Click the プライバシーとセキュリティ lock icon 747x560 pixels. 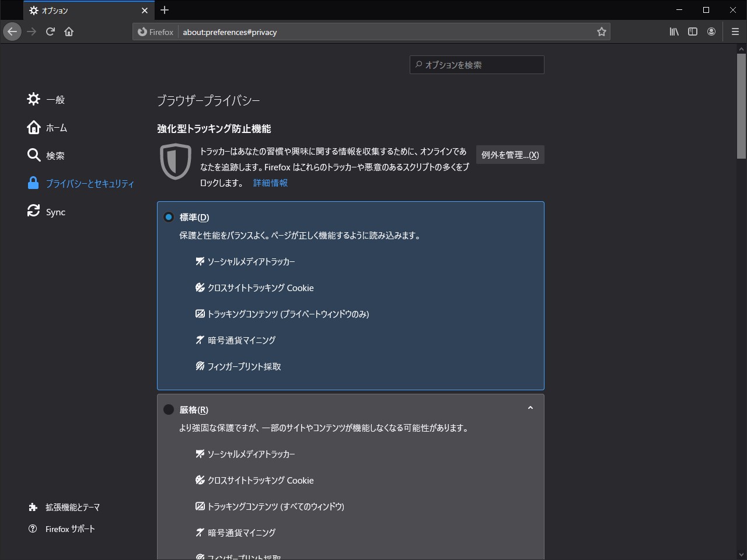click(33, 183)
